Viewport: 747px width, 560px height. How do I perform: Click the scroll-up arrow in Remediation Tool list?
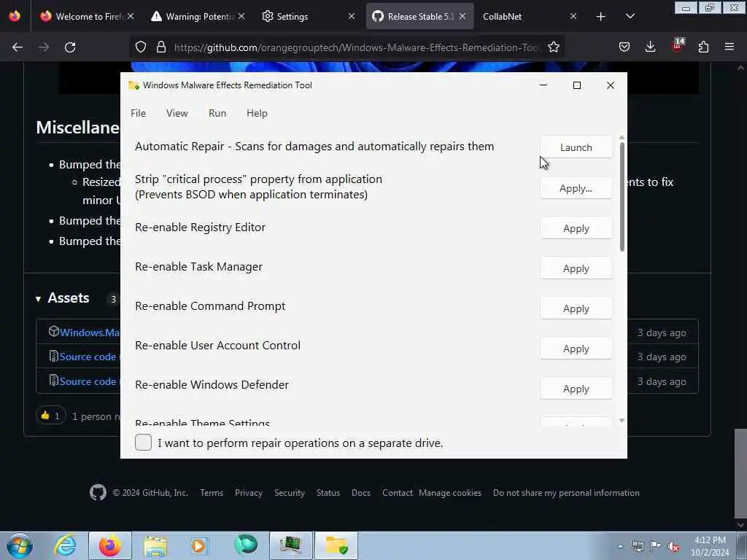point(622,138)
